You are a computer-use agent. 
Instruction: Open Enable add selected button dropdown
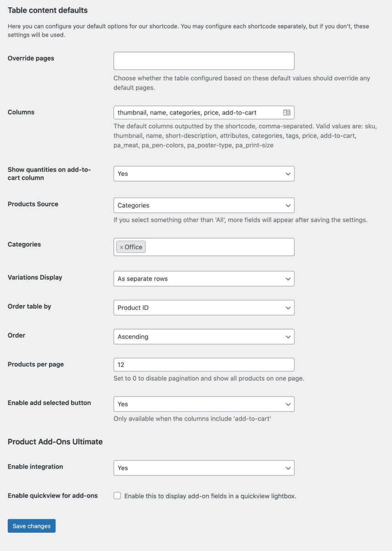click(x=204, y=404)
